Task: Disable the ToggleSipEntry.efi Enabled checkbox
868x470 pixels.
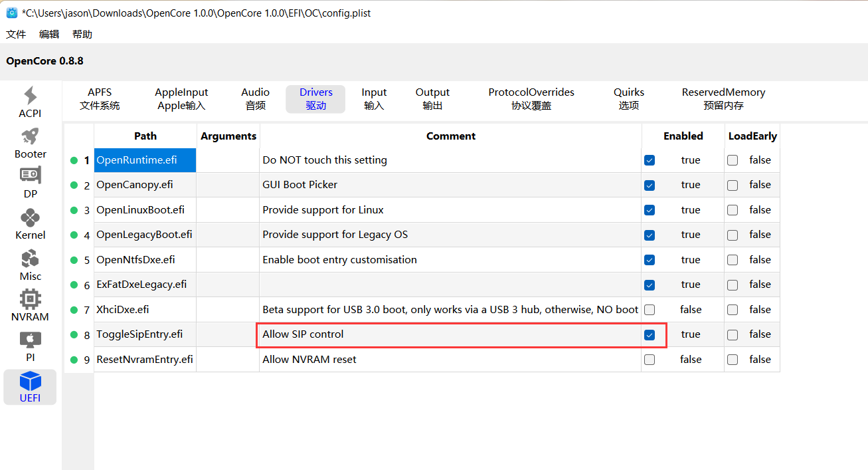Action: point(650,334)
